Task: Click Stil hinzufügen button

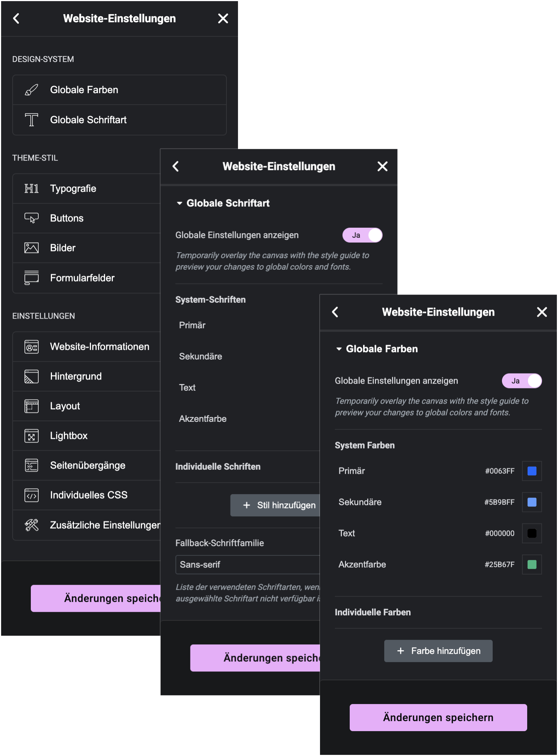Action: [275, 505]
